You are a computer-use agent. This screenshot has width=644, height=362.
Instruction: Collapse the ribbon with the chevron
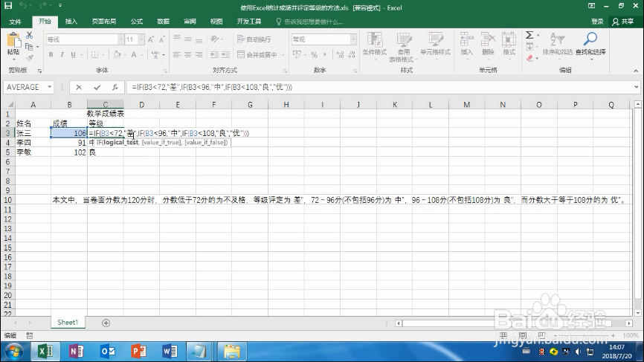point(636,71)
